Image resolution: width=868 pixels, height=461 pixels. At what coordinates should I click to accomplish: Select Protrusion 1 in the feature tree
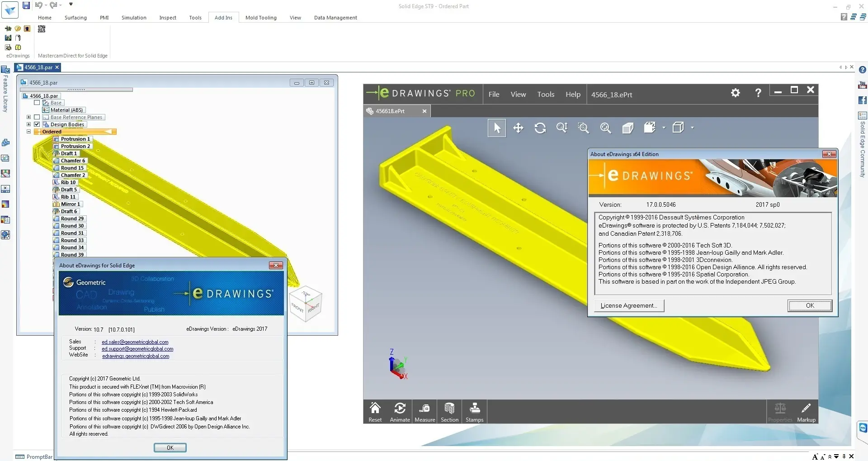point(72,139)
